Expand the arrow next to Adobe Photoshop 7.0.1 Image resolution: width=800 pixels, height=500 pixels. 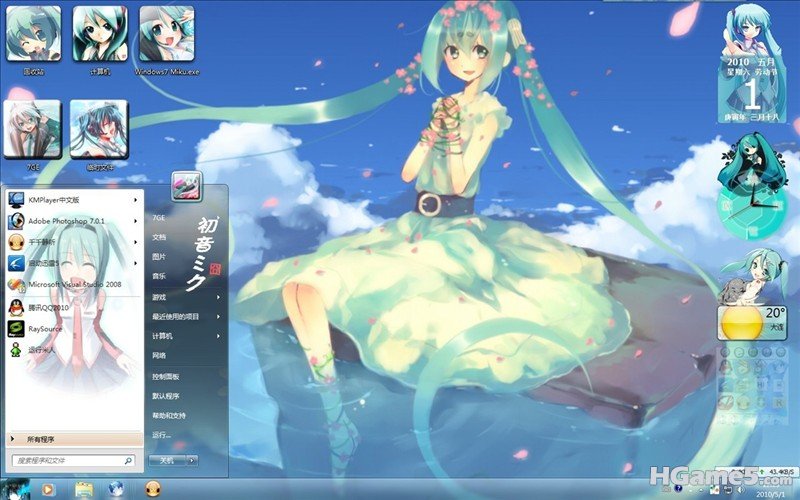click(136, 221)
